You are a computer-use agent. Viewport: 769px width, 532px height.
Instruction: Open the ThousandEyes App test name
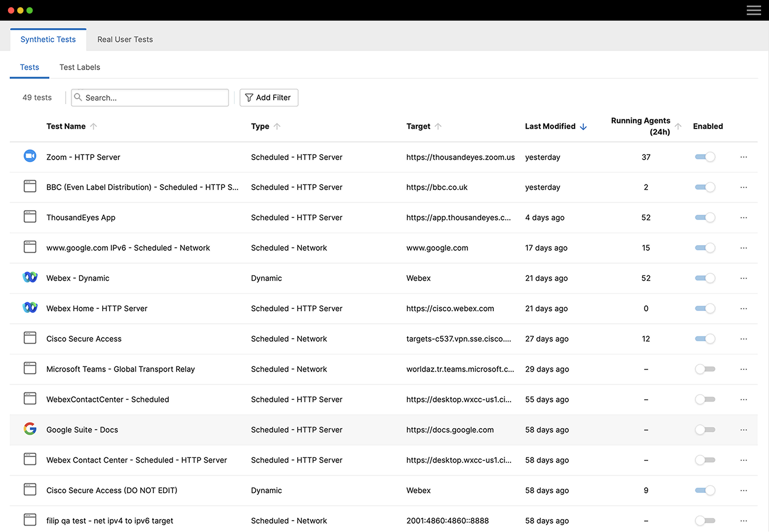[81, 218]
